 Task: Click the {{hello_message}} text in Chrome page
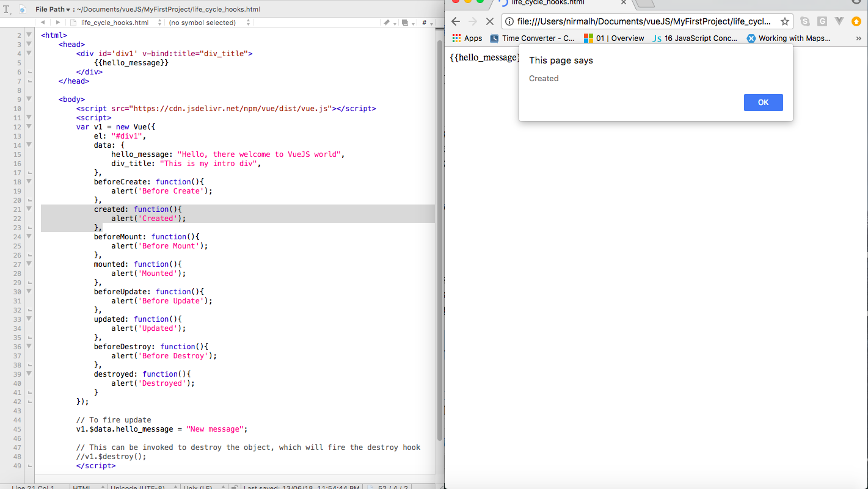pyautogui.click(x=484, y=57)
